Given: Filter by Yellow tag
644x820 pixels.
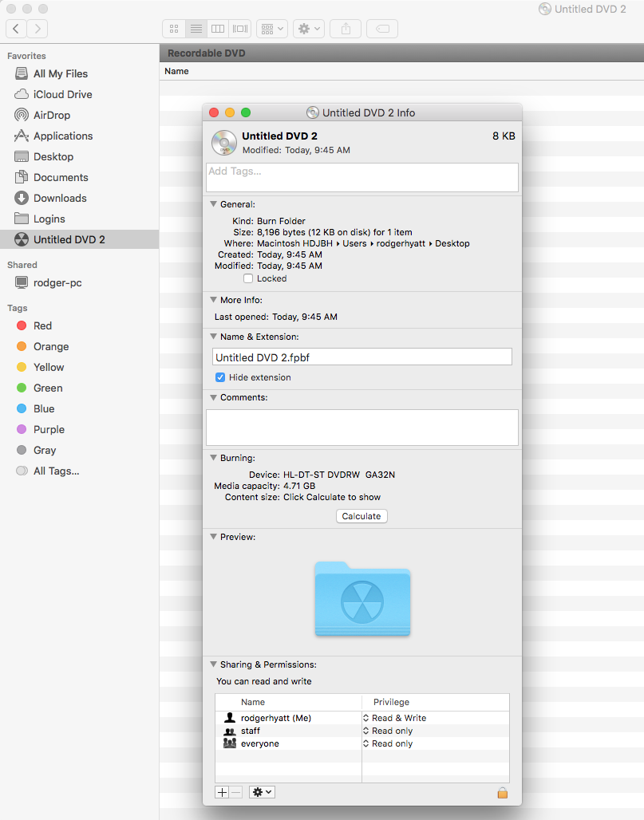Looking at the screenshot, I should (80, 367).
